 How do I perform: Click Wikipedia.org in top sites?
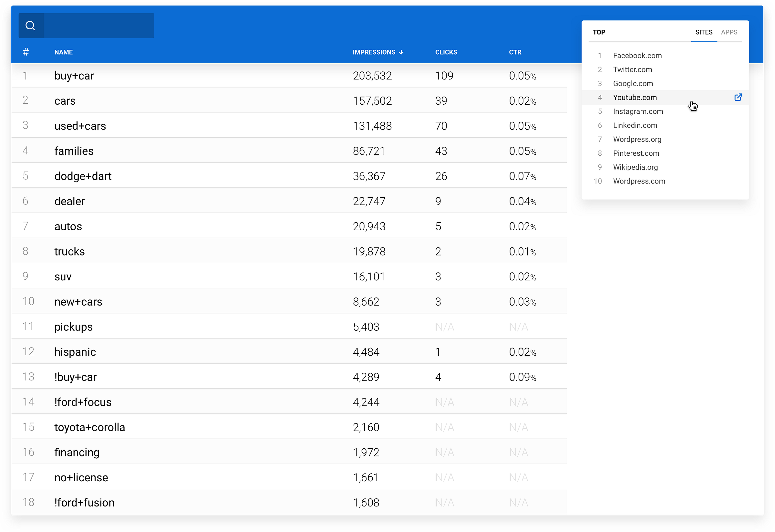click(x=635, y=167)
